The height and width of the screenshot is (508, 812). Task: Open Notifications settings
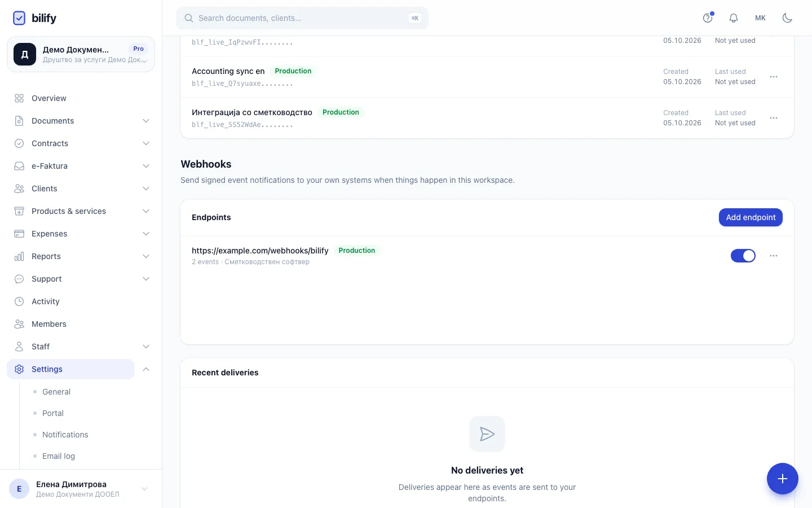(65, 435)
